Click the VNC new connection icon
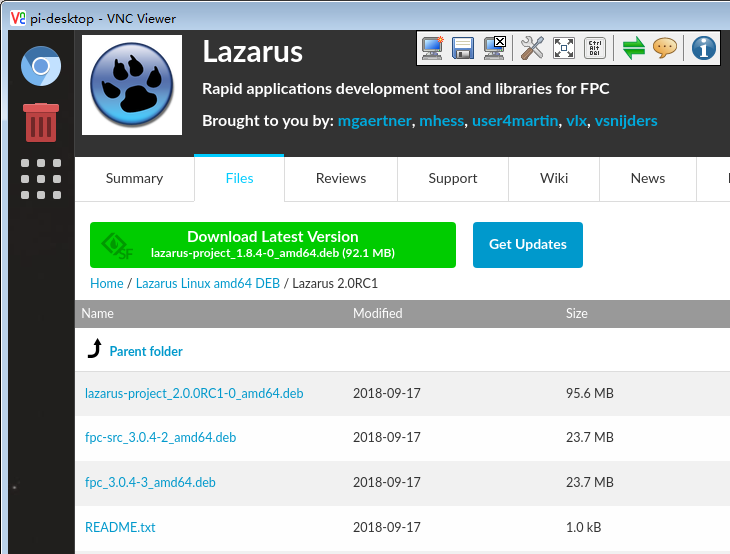 [432, 48]
